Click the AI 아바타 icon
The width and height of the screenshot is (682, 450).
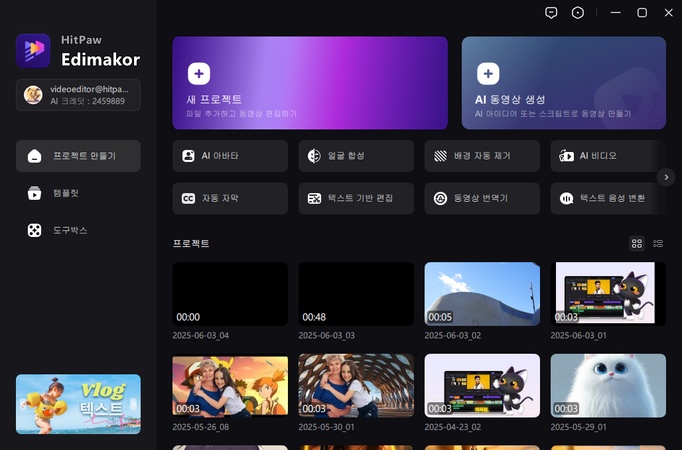(188, 156)
